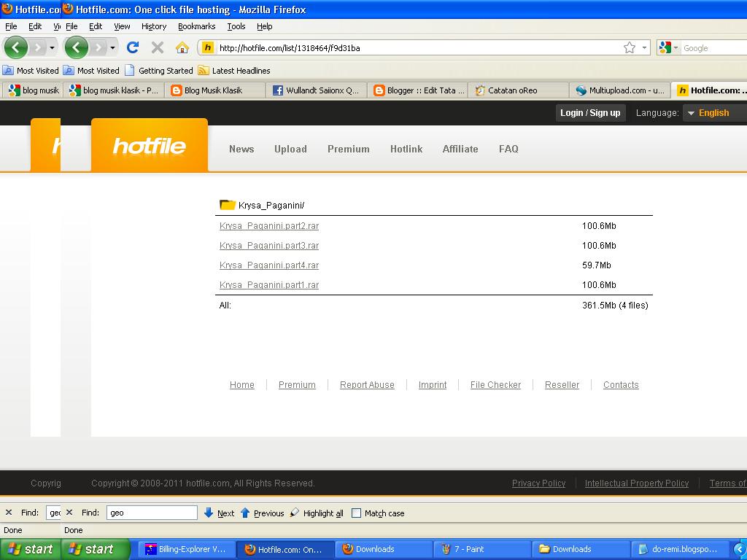747x560 pixels.
Task: Open the English language dropdown
Action: [x=713, y=113]
